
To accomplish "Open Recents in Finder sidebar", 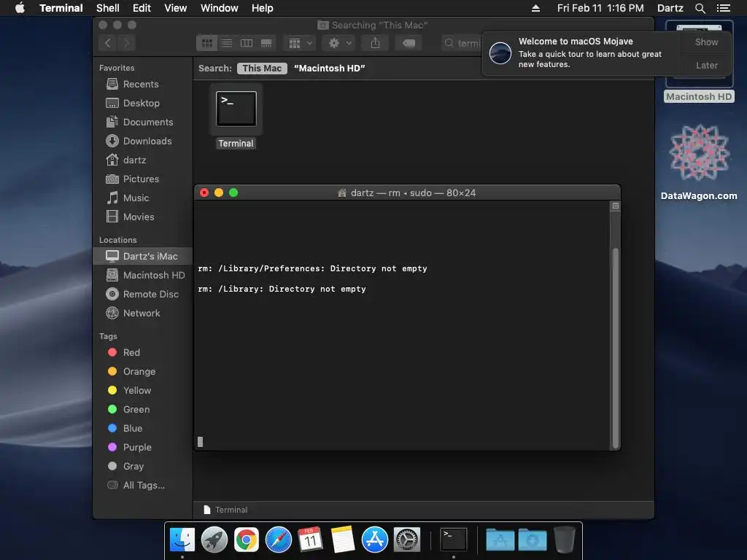I will pos(141,85).
